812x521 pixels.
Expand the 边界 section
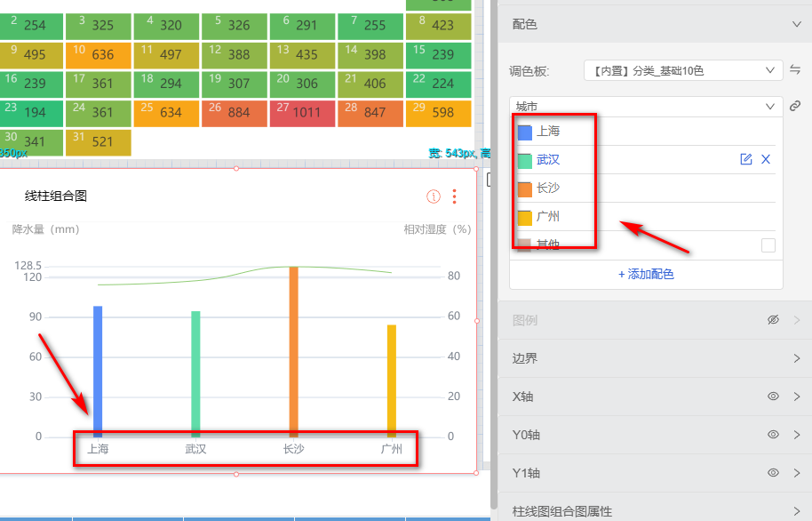(796, 358)
